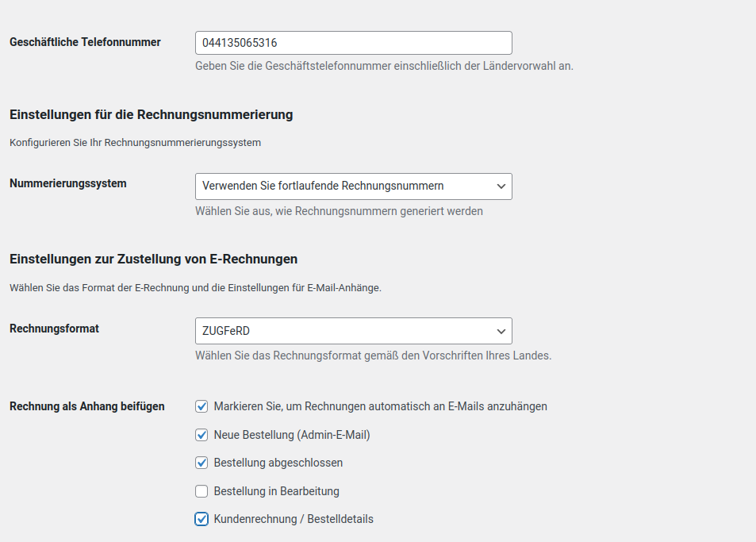Click the Geschäftliche Telefonnummer field label

tap(85, 42)
